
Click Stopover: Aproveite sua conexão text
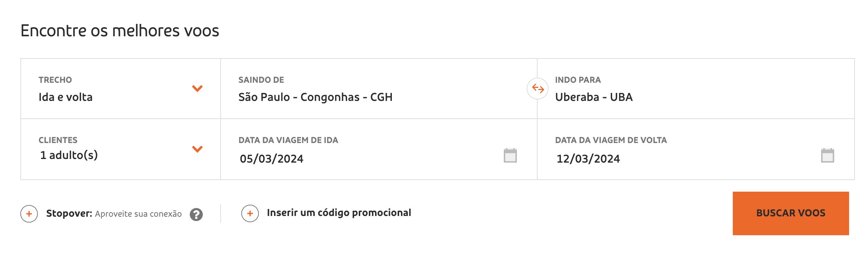click(x=114, y=213)
